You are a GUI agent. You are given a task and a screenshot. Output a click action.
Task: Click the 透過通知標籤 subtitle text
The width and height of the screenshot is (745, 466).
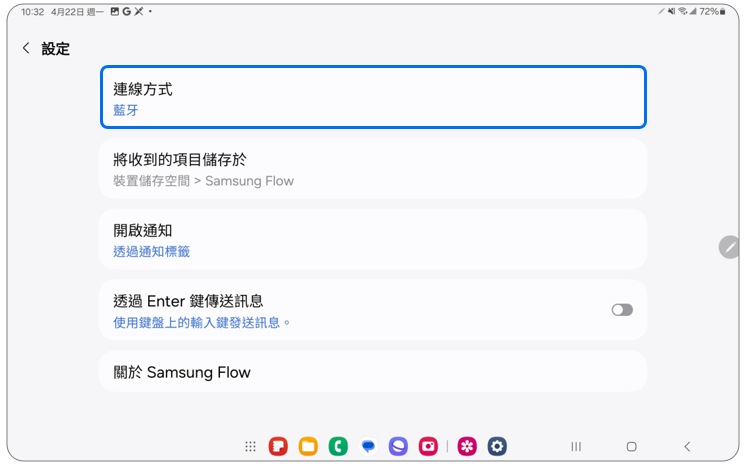(x=152, y=251)
